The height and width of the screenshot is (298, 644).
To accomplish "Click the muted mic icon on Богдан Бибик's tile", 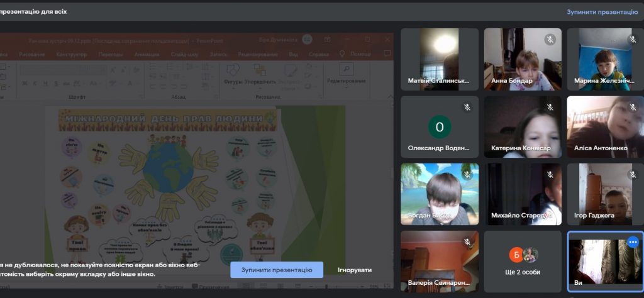I will click(467, 174).
